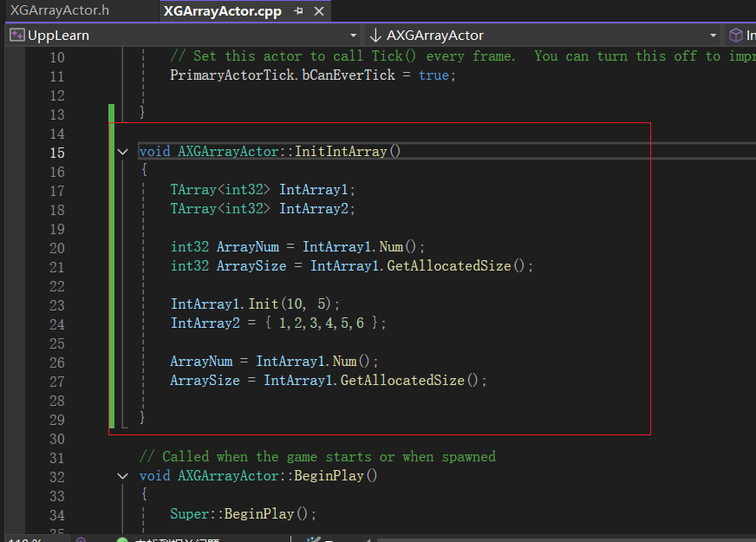Screen dimensions: 756x542
Task: Click line number 23 in the gutter
Action: [x=57, y=305]
